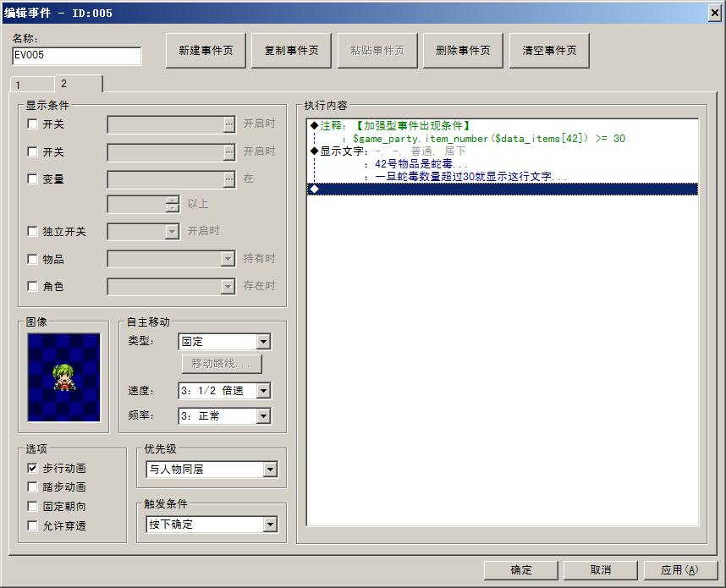Click the 清空事件页 button
This screenshot has width=726, height=588.
549,51
